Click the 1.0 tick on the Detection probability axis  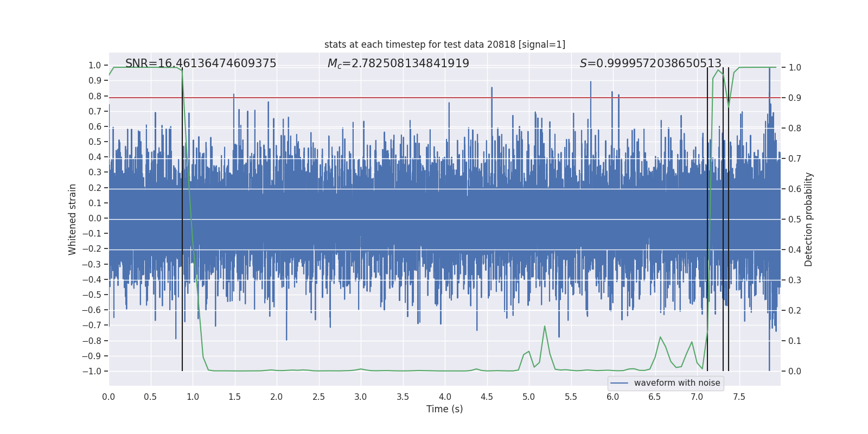click(795, 67)
